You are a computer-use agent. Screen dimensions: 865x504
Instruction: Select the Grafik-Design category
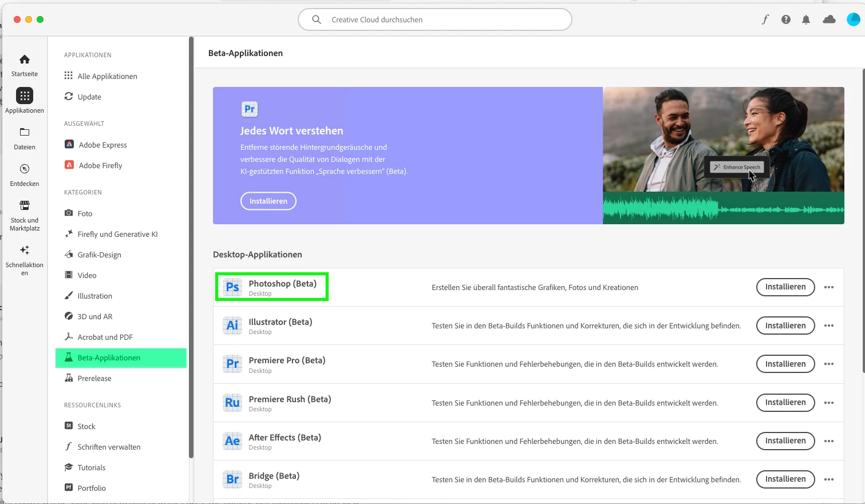(121, 255)
